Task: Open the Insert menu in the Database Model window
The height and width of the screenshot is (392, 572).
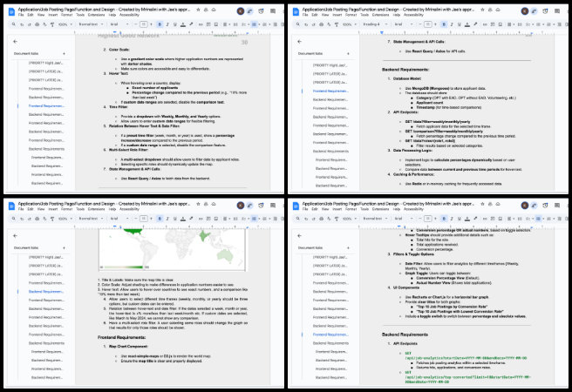Action: 337,15
